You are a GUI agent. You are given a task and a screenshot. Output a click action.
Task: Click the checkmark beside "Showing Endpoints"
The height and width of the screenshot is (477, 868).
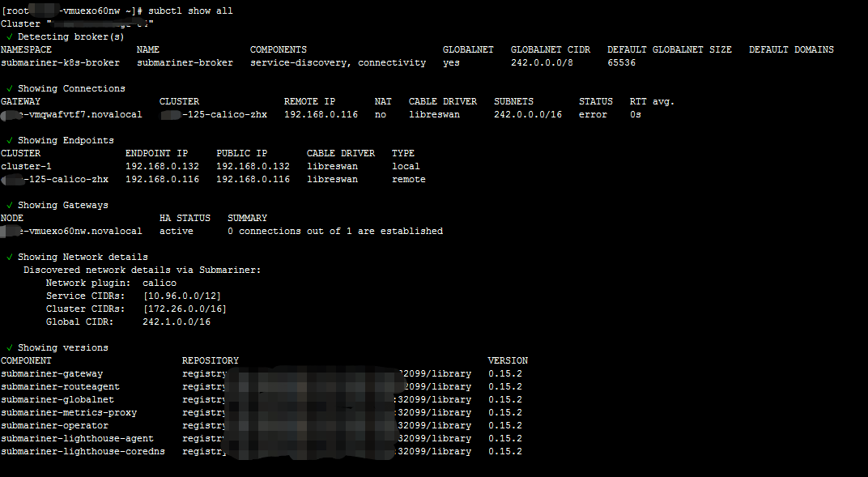pos(8,140)
